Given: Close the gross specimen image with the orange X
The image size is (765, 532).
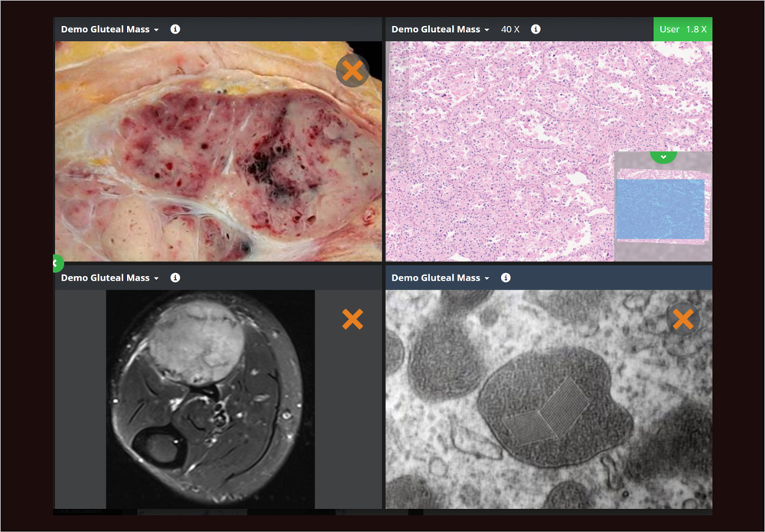Looking at the screenshot, I should [352, 71].
